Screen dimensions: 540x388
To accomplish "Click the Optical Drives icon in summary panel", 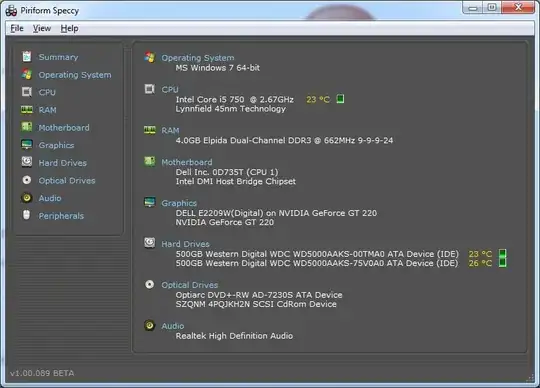I will point(149,284).
